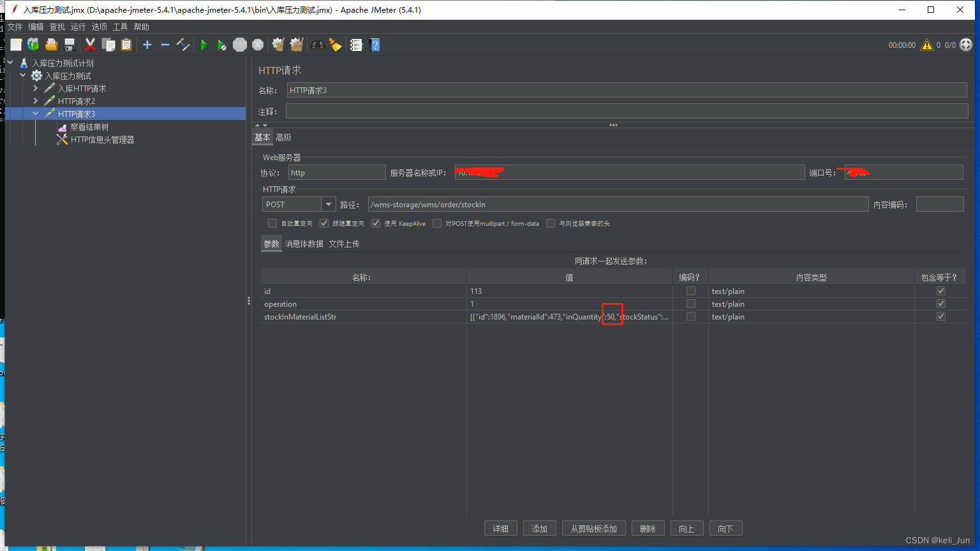Screen dimensions: 980x551
Task: Click the empty 注释 comment field
Action: pyautogui.click(x=627, y=111)
